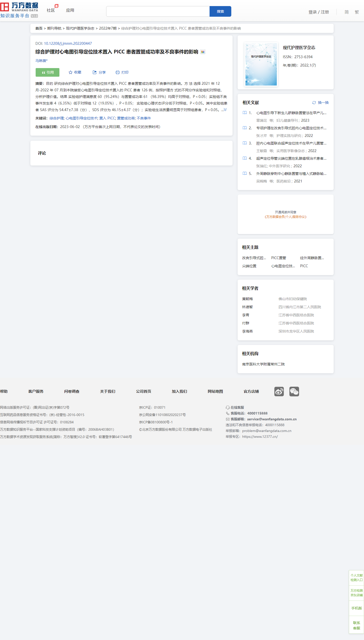Open keyword 心电图引导定位技术
364x640 pixels.
pos(82,118)
